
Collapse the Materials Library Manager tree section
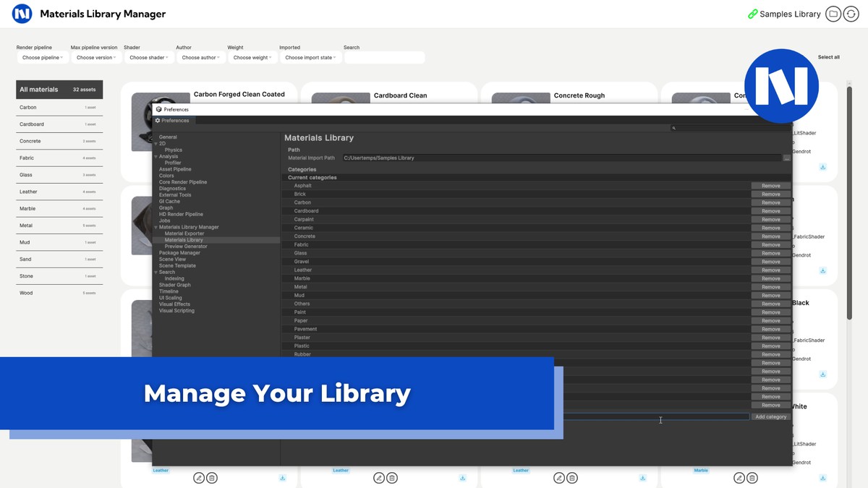tap(156, 228)
